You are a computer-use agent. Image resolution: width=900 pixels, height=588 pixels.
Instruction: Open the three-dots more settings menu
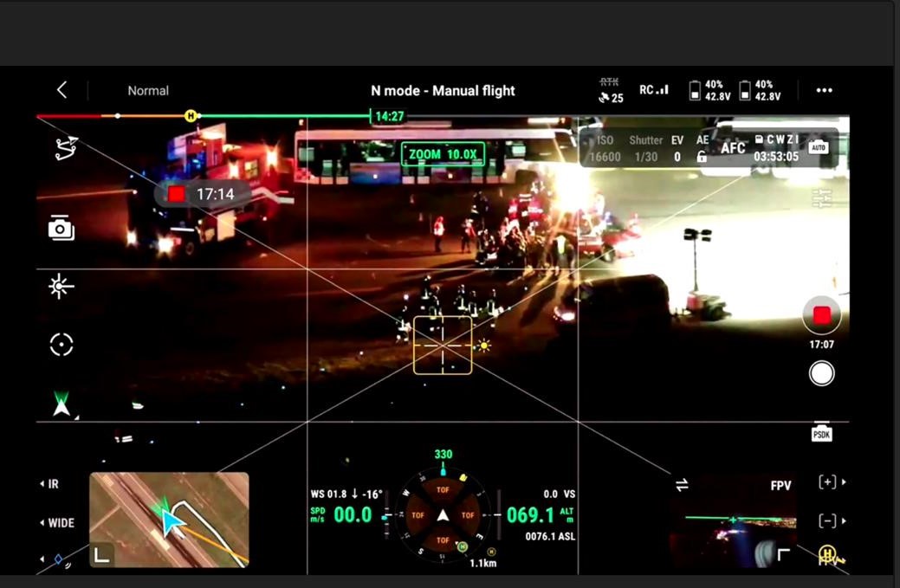(x=824, y=90)
